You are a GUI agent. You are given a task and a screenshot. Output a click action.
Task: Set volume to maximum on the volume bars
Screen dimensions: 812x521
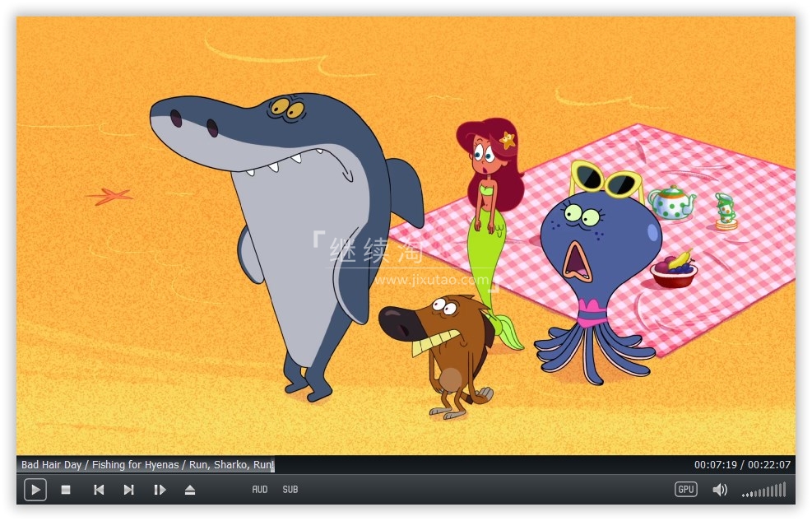(784, 490)
